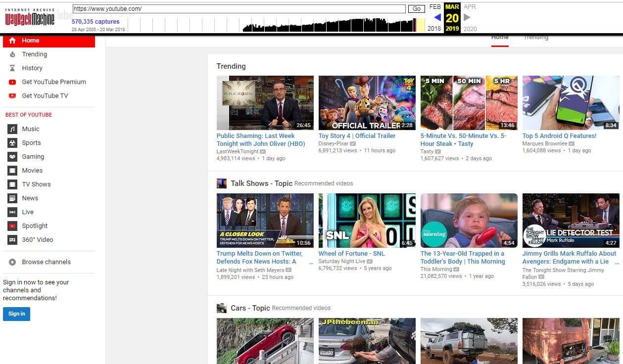Open Wheel of Fortune - SNL title
Viewport: 623px width, 364px height.
351,254
